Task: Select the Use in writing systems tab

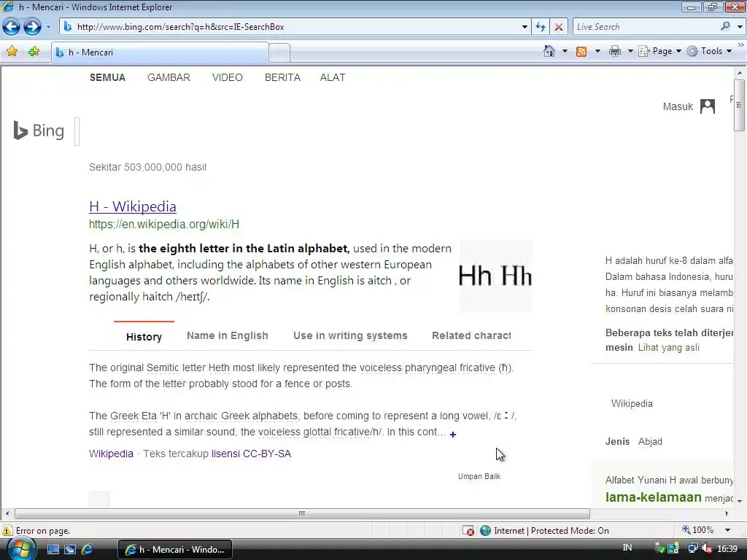Action: coord(350,335)
